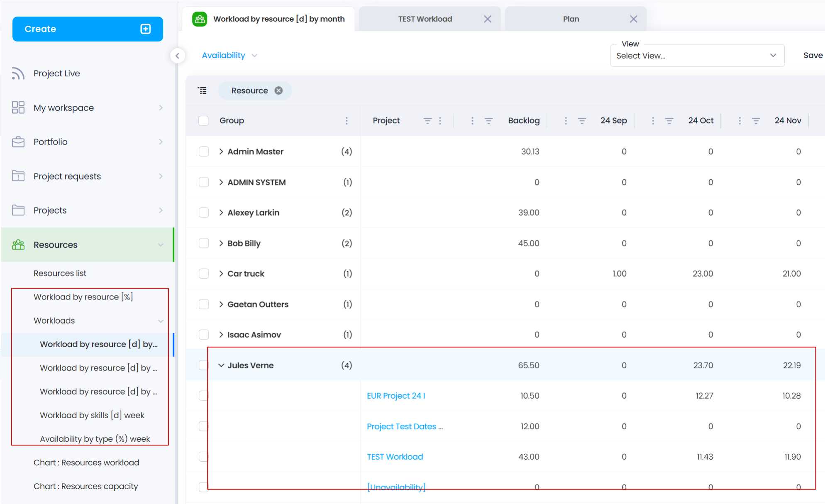The height and width of the screenshot is (504, 825).
Task: Toggle the select-all checkbox in header
Action: tap(203, 121)
